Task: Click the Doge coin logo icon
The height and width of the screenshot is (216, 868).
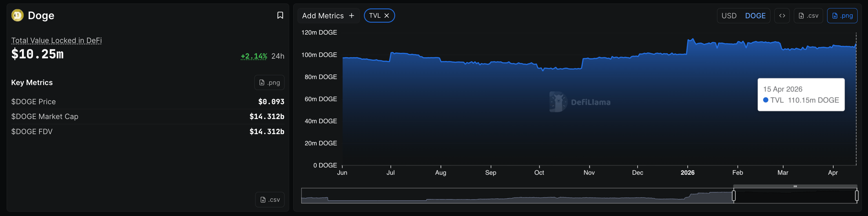Action: (x=17, y=15)
